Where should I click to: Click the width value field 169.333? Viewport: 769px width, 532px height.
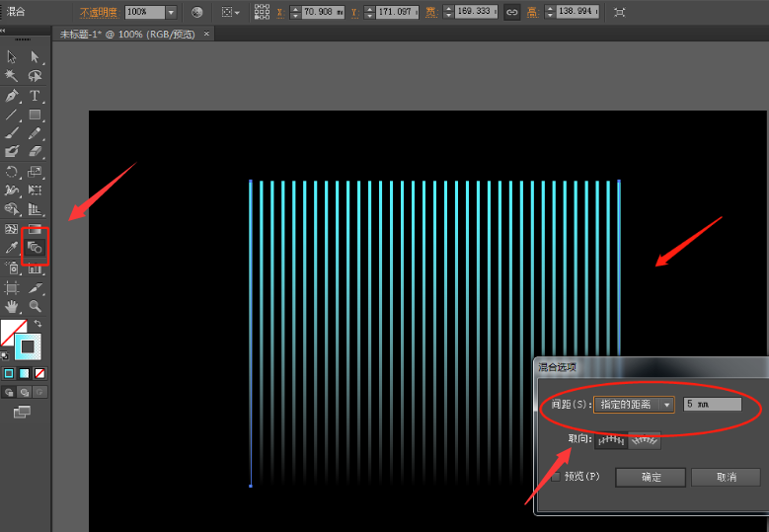click(476, 12)
